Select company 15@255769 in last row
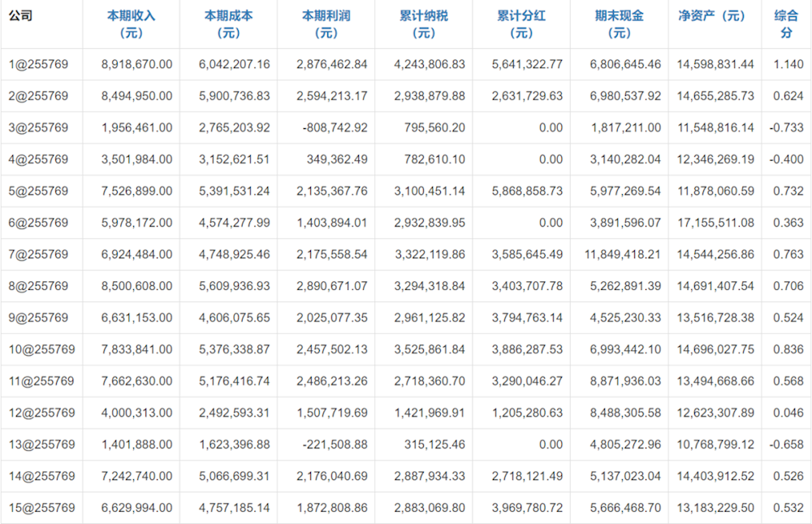This screenshot has height=524, width=812. 41,508
